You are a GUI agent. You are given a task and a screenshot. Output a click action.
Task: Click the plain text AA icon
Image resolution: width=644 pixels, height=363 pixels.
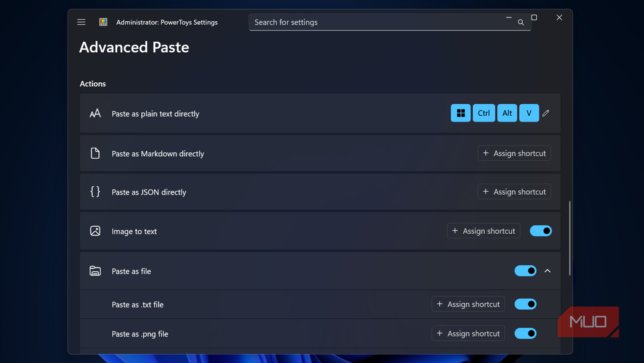(95, 113)
